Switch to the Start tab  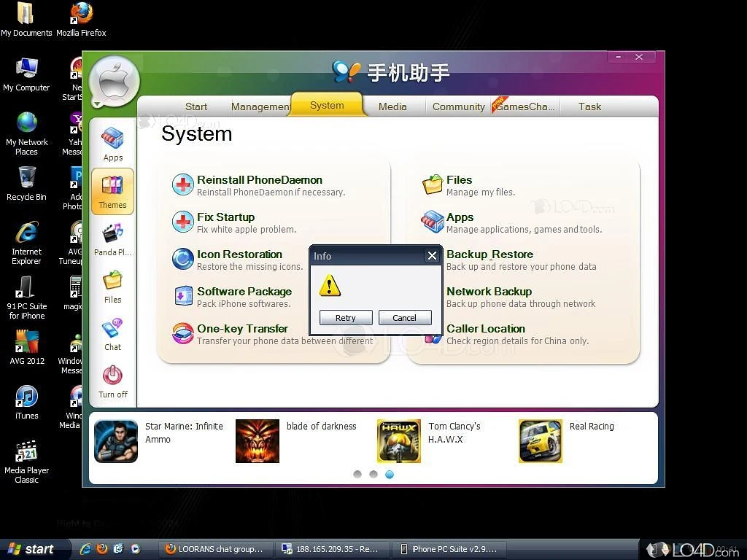point(196,106)
